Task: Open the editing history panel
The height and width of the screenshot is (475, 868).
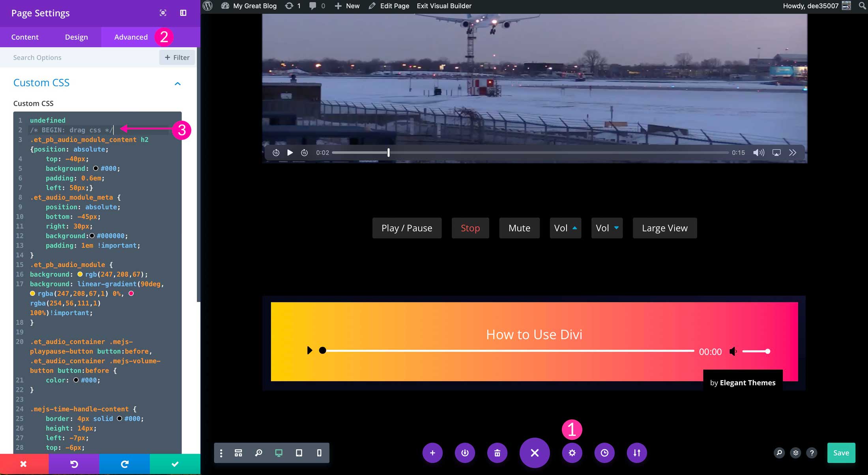Action: tap(604, 453)
